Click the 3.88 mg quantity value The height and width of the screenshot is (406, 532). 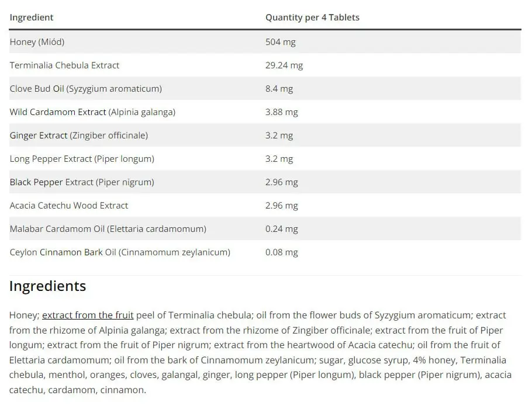point(282,112)
